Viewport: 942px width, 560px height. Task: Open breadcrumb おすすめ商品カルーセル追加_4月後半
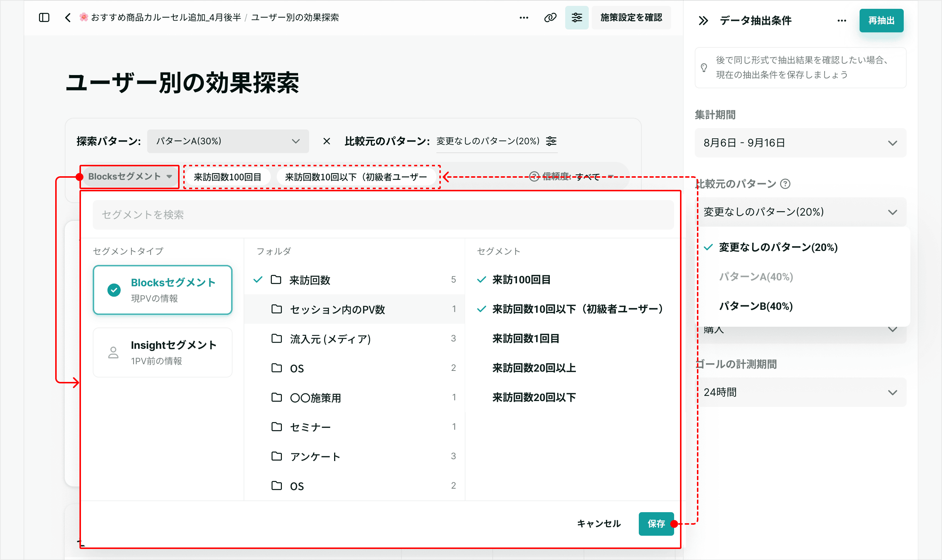pos(160,18)
